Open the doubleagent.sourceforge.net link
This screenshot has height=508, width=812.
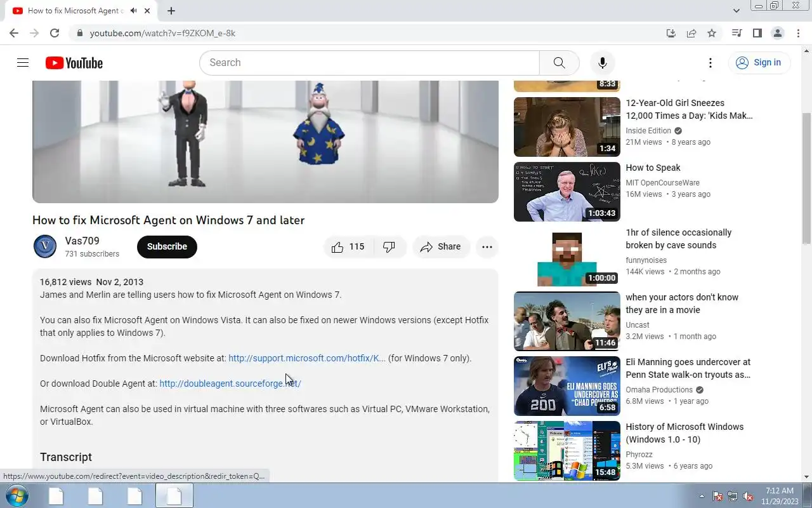tap(230, 384)
